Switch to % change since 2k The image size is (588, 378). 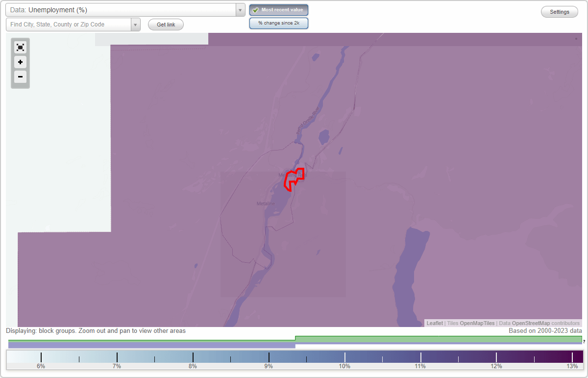[x=279, y=23]
